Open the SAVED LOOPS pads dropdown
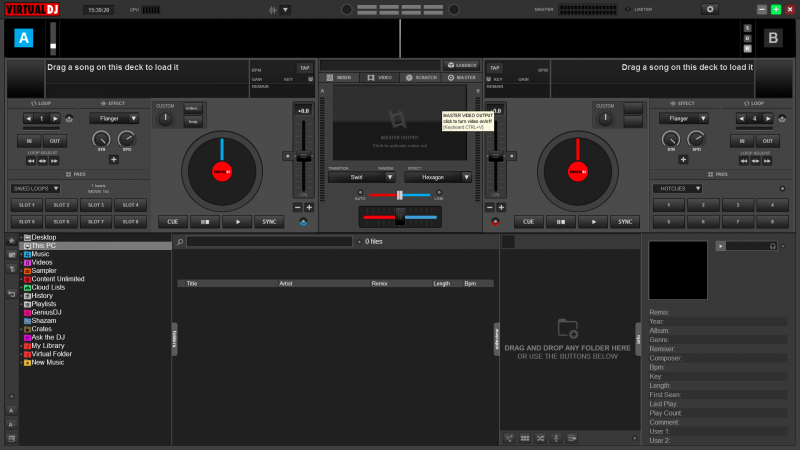Viewport: 800px width, 450px height. tap(35, 189)
